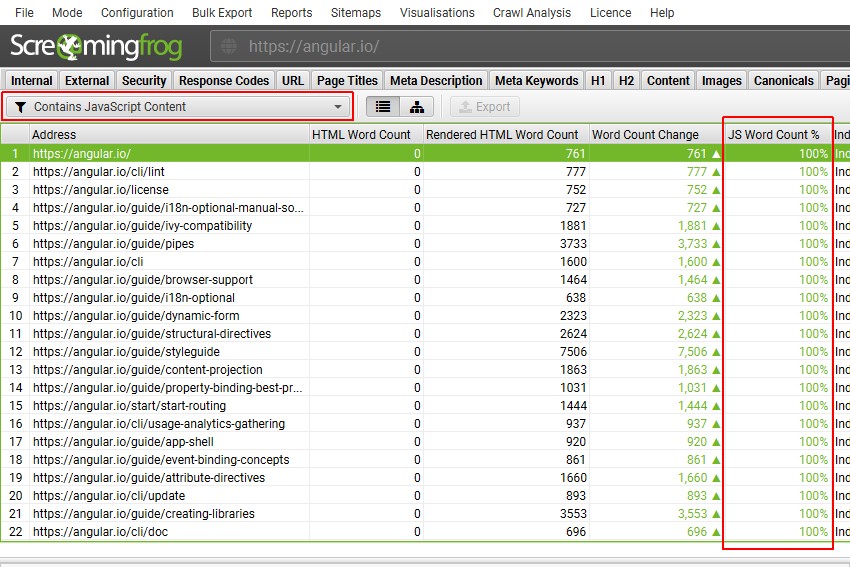This screenshot has width=850, height=567.
Task: Click green up arrow in the first row
Action: pyautogui.click(x=716, y=154)
